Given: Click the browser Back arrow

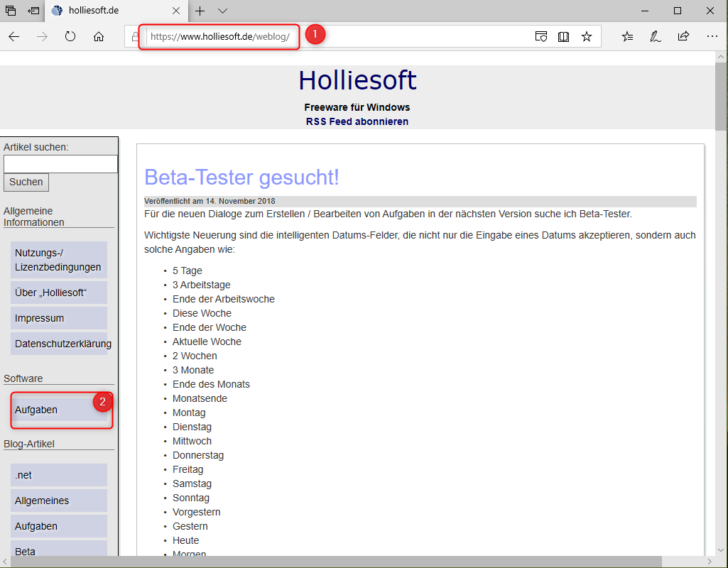Looking at the screenshot, I should point(14,37).
